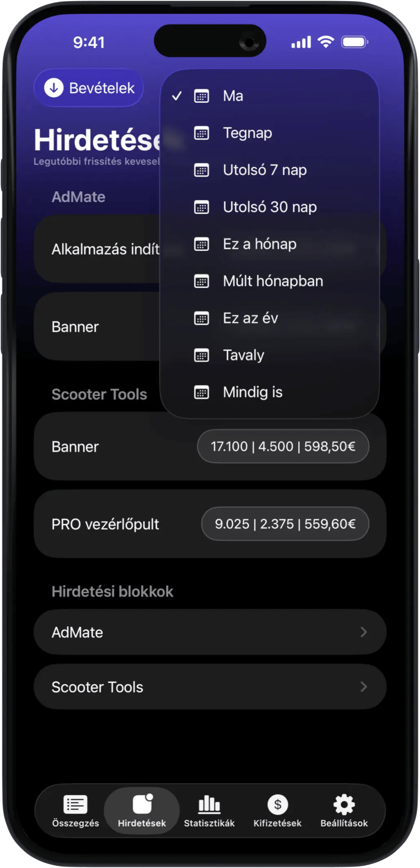Pick Ez az év in menu
This screenshot has width=420, height=868.
pyautogui.click(x=250, y=318)
